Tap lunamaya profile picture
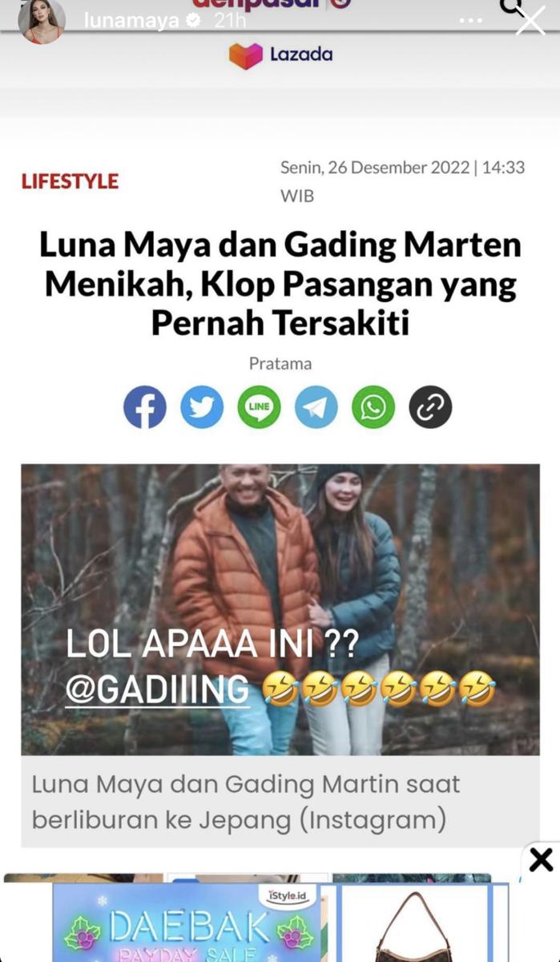The height and width of the screenshot is (962, 560). pyautogui.click(x=42, y=21)
